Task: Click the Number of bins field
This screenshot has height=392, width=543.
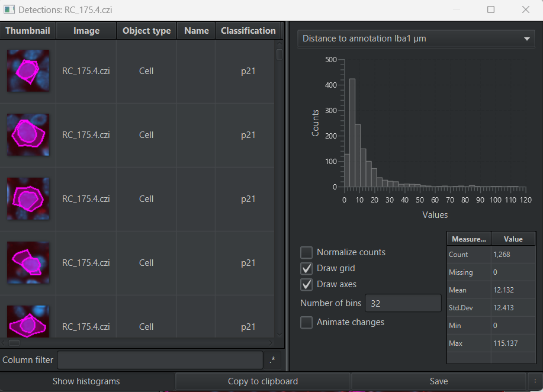Action: coord(403,303)
